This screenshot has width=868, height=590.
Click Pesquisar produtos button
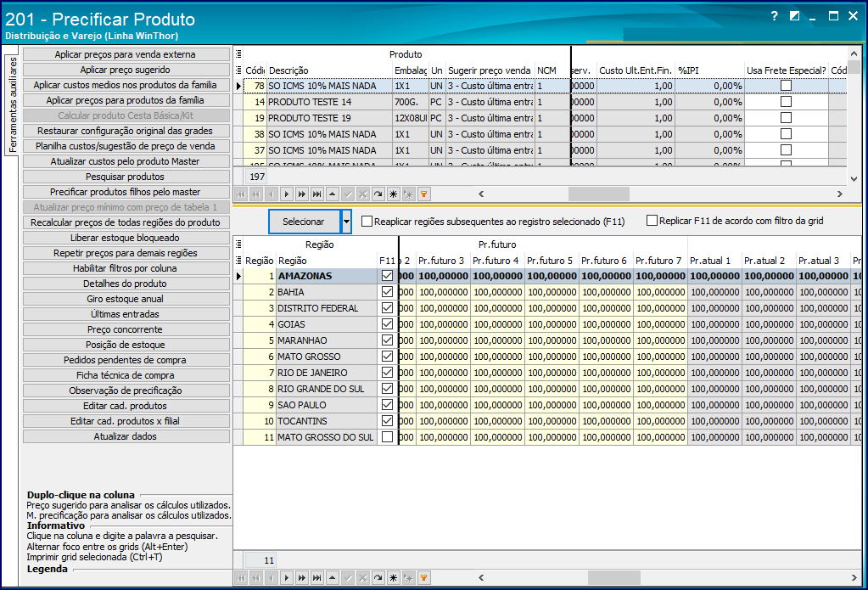126,177
